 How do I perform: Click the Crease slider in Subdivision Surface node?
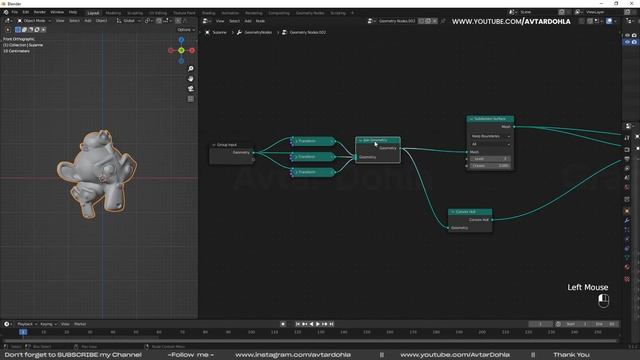[490, 166]
